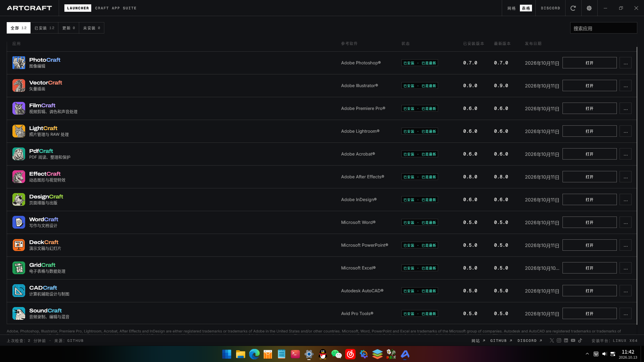Open more options for EffectCraft row

click(x=626, y=177)
